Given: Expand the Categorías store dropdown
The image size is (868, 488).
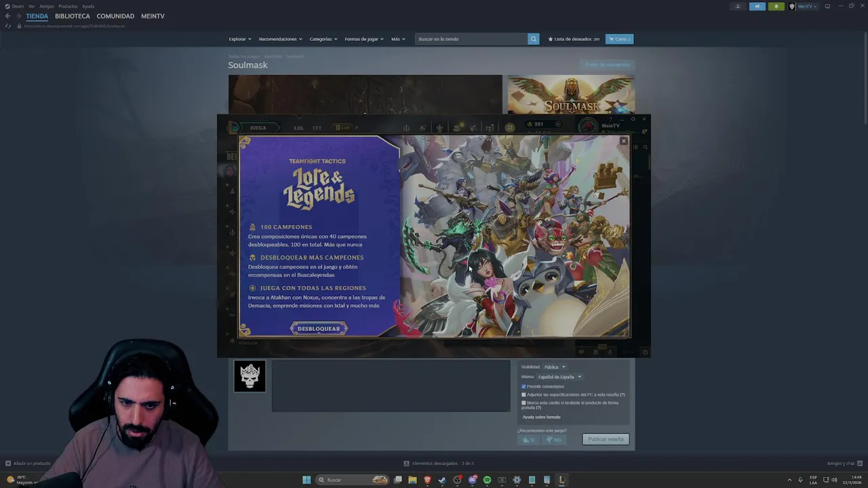Looking at the screenshot, I should pyautogui.click(x=323, y=39).
